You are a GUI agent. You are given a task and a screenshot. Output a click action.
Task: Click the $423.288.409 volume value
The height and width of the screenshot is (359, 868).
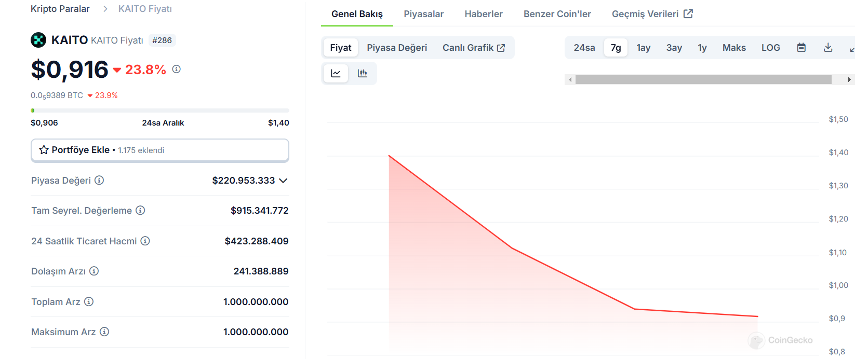click(x=257, y=241)
